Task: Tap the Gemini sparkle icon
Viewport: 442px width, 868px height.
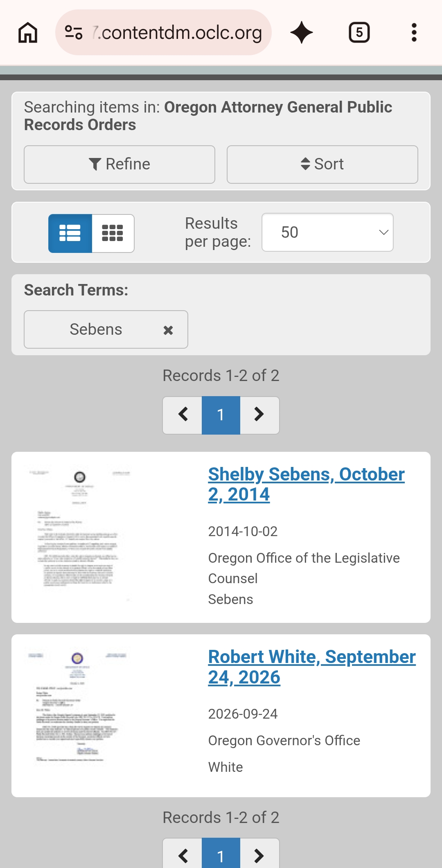Action: coord(302,32)
